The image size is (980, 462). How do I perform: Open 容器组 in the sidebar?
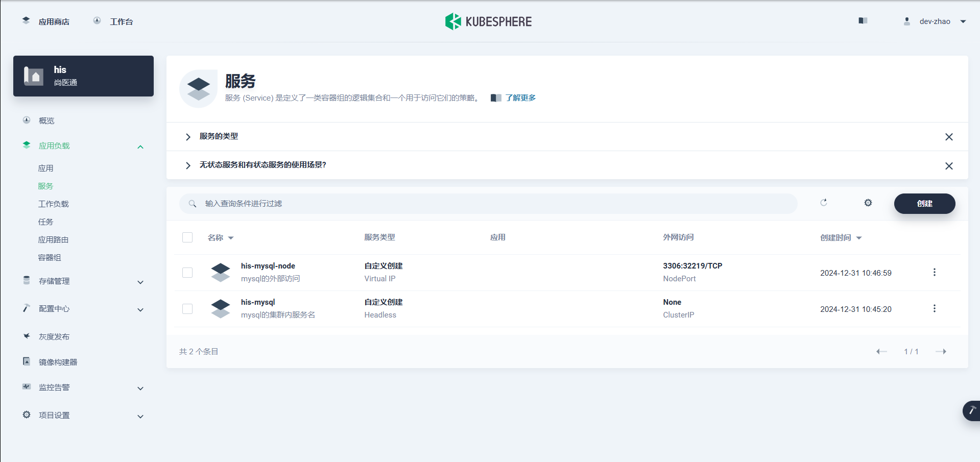(x=50, y=257)
